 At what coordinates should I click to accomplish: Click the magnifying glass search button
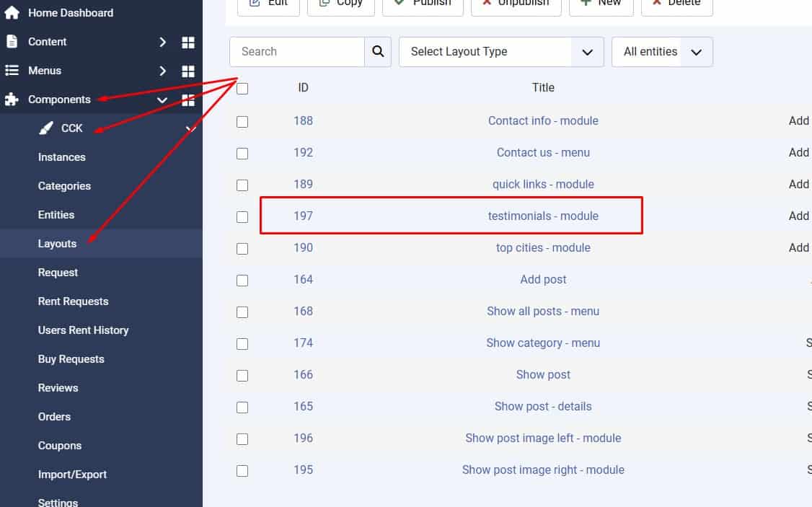[x=378, y=52]
